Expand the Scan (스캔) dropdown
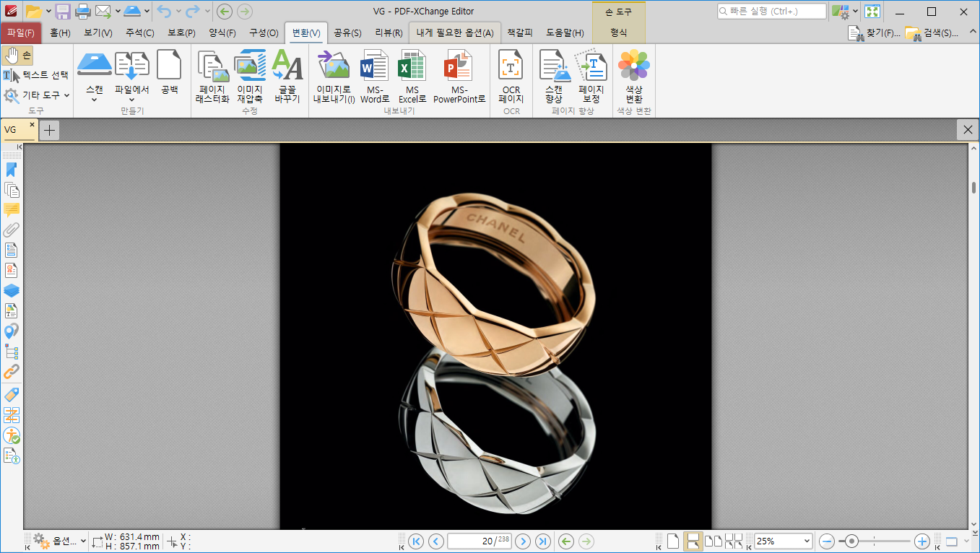 click(x=95, y=100)
